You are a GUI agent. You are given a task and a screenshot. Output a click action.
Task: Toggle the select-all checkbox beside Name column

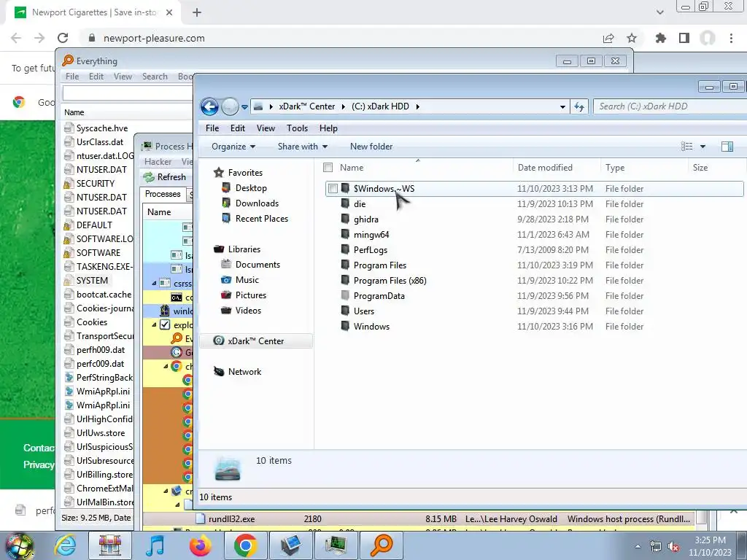tap(328, 168)
